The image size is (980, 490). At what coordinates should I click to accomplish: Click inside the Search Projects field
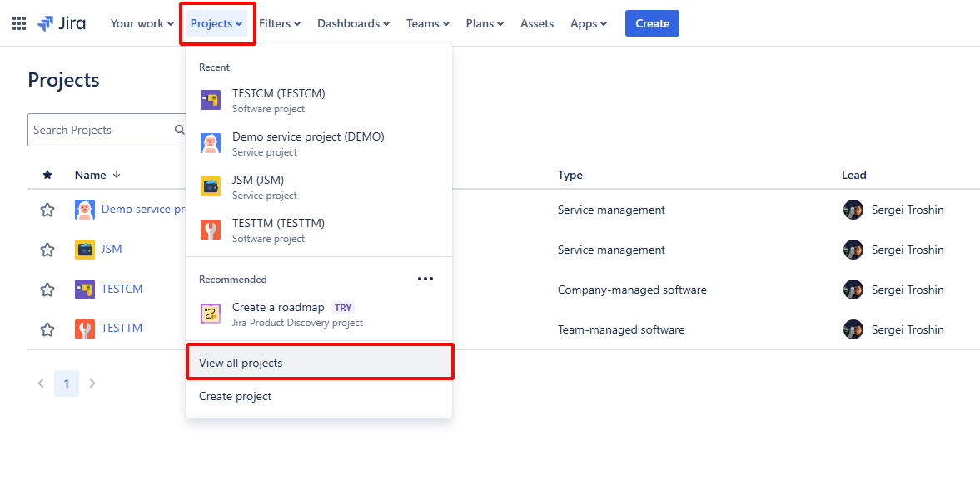point(100,130)
